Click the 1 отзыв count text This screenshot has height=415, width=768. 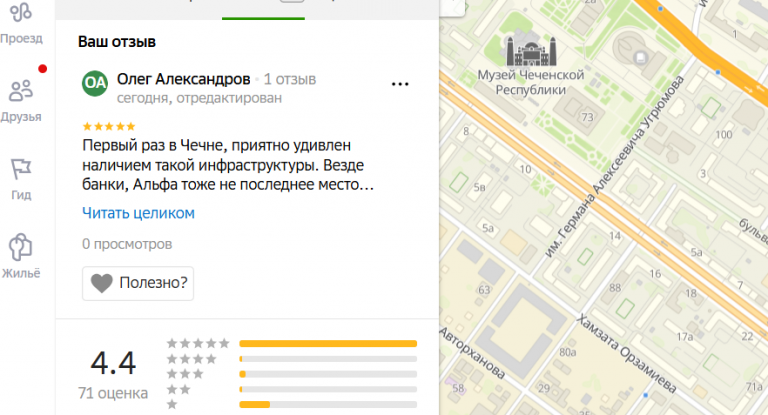[x=290, y=79]
